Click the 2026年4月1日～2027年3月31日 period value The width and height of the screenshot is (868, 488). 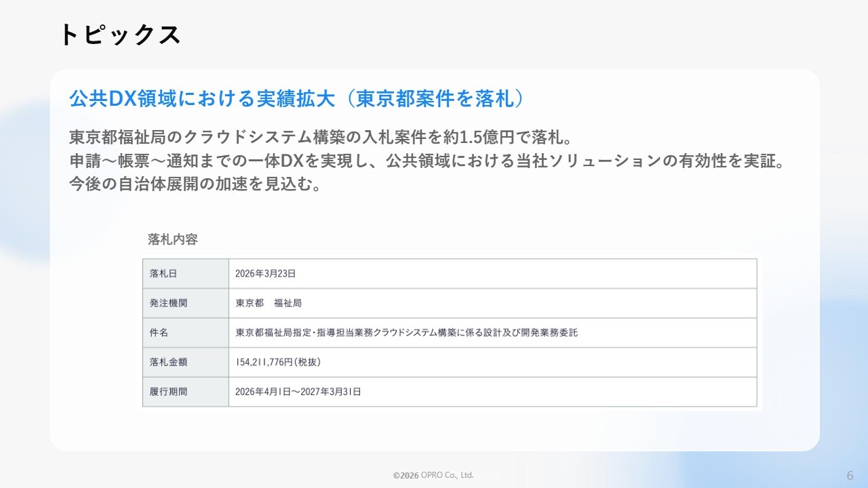298,392
